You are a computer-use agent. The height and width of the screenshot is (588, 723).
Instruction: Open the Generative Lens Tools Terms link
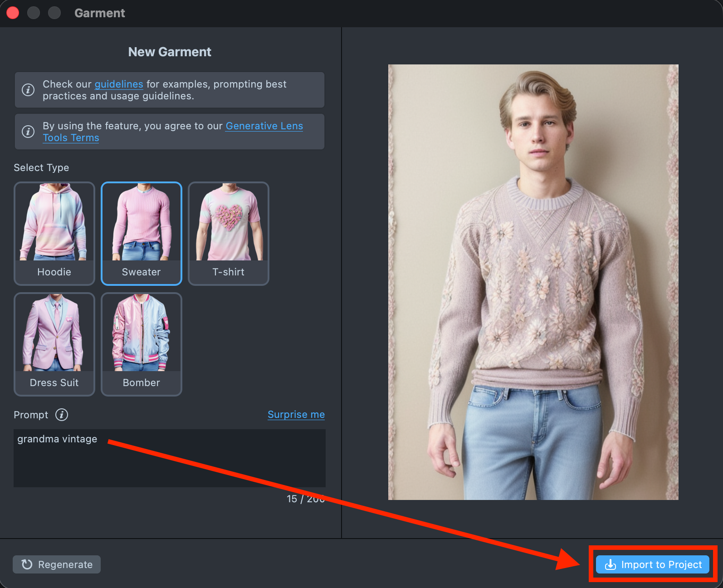[x=264, y=126]
